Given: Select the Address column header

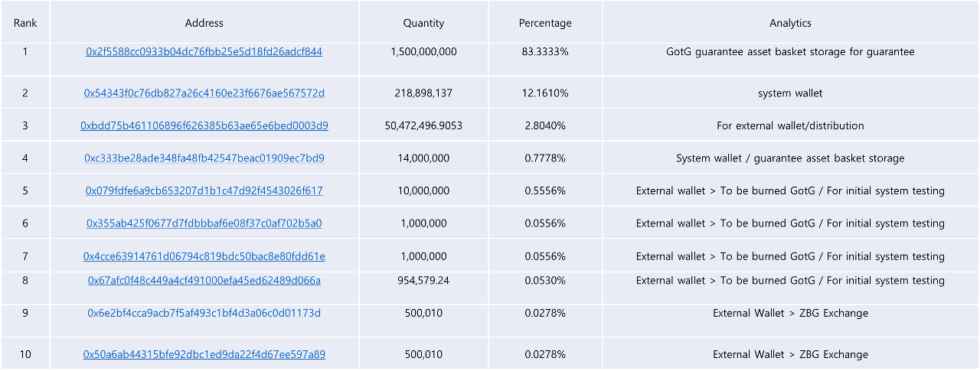Looking at the screenshot, I should pos(204,23).
